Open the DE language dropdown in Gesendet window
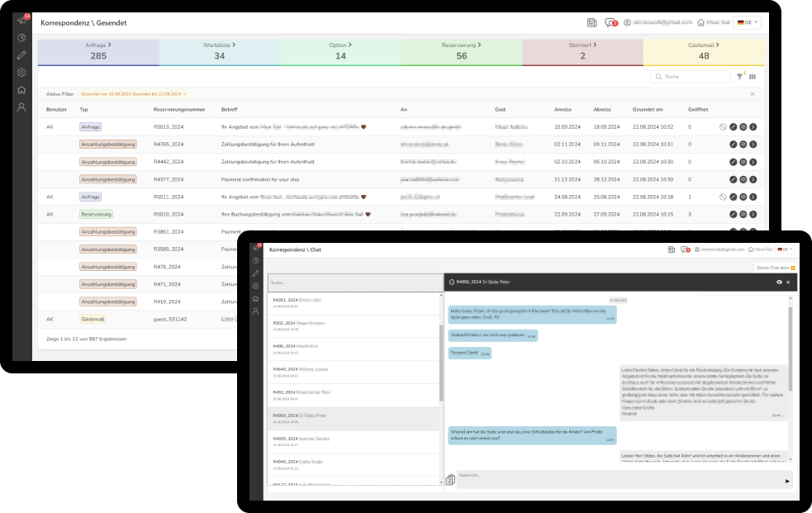 [x=747, y=23]
